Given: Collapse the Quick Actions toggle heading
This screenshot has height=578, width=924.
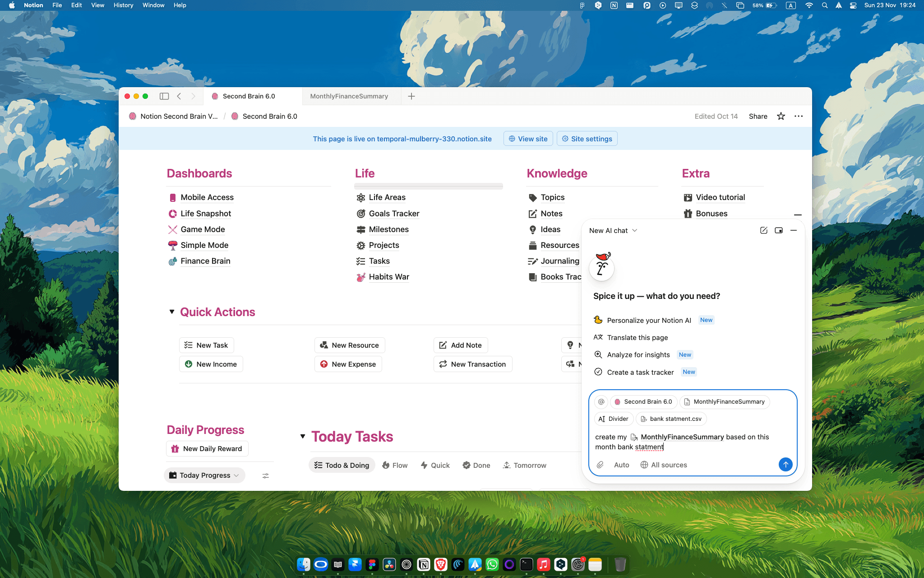Looking at the screenshot, I should [172, 312].
